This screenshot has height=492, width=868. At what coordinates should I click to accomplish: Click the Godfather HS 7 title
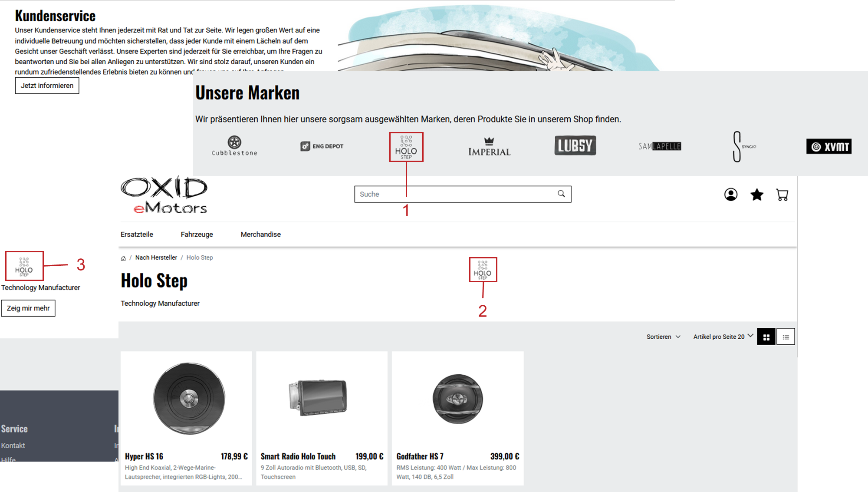420,456
